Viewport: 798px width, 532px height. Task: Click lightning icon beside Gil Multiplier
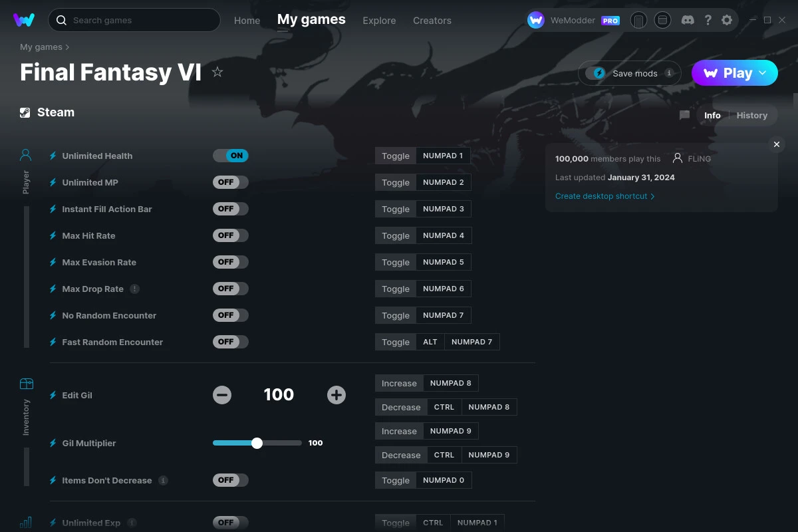click(53, 443)
